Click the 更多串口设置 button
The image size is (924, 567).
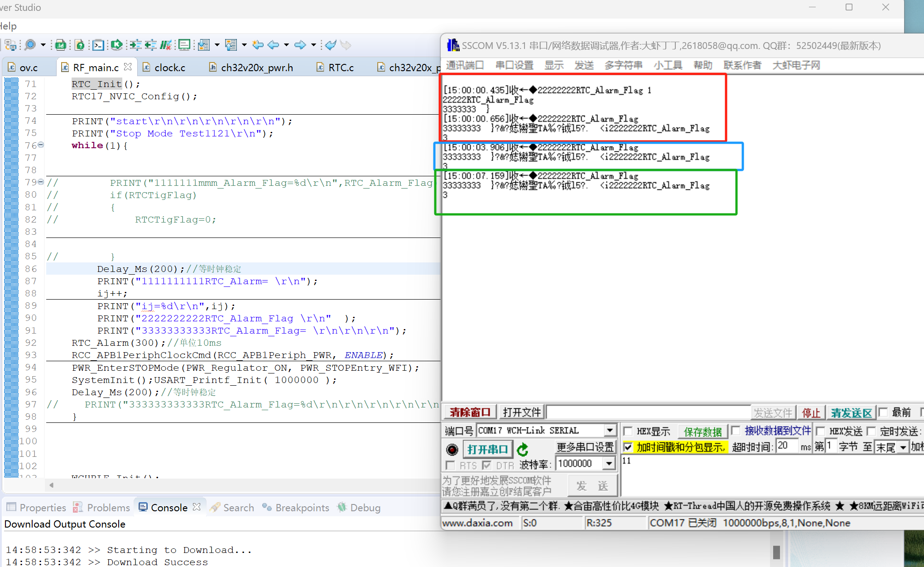click(585, 447)
